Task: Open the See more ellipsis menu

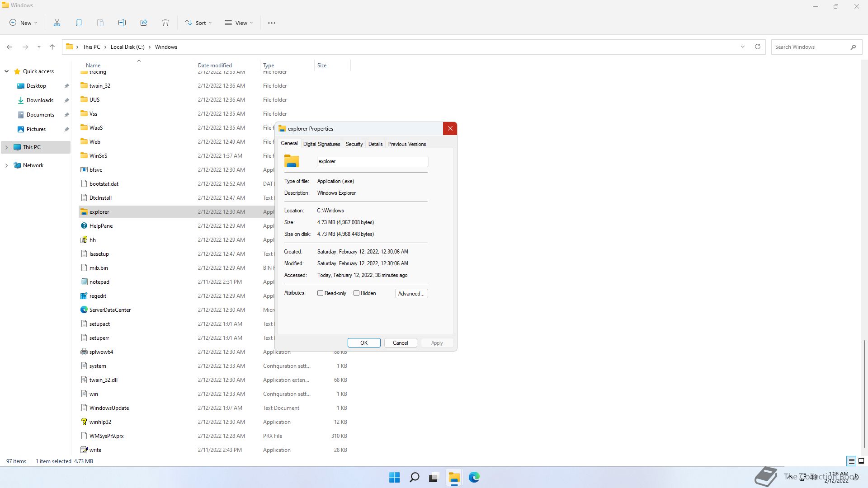Action: (x=272, y=23)
